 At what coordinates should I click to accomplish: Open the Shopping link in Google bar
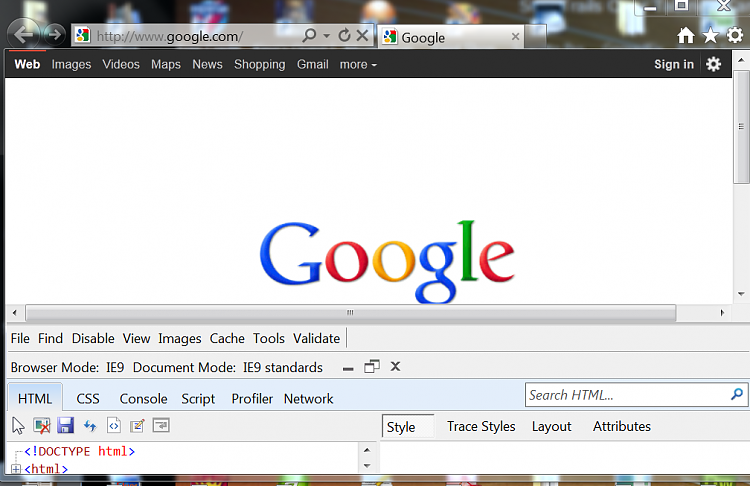tap(260, 65)
